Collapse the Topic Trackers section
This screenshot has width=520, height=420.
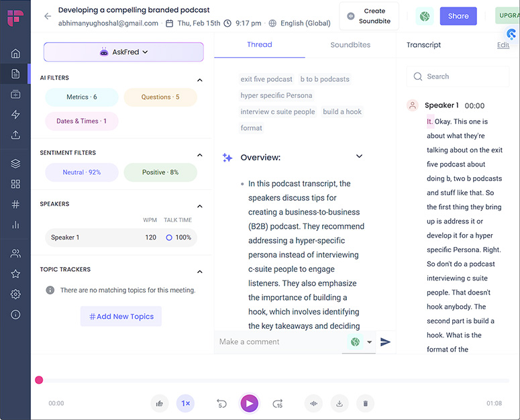tap(200, 272)
